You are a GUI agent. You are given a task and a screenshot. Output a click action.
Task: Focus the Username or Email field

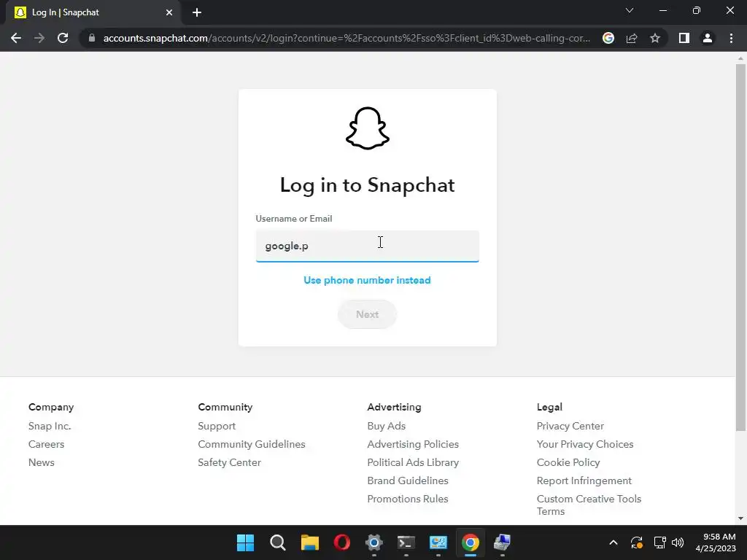pos(368,246)
